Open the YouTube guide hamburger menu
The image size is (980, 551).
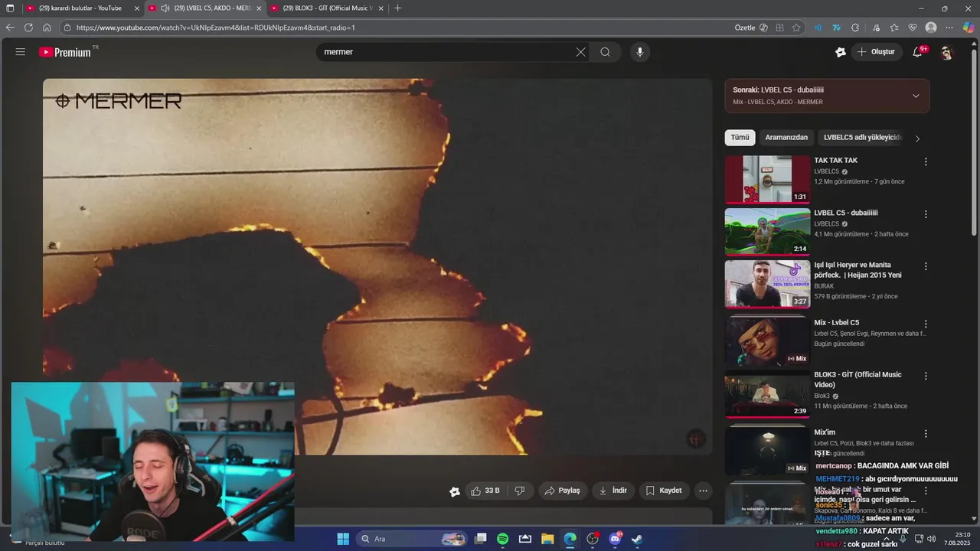point(20,52)
